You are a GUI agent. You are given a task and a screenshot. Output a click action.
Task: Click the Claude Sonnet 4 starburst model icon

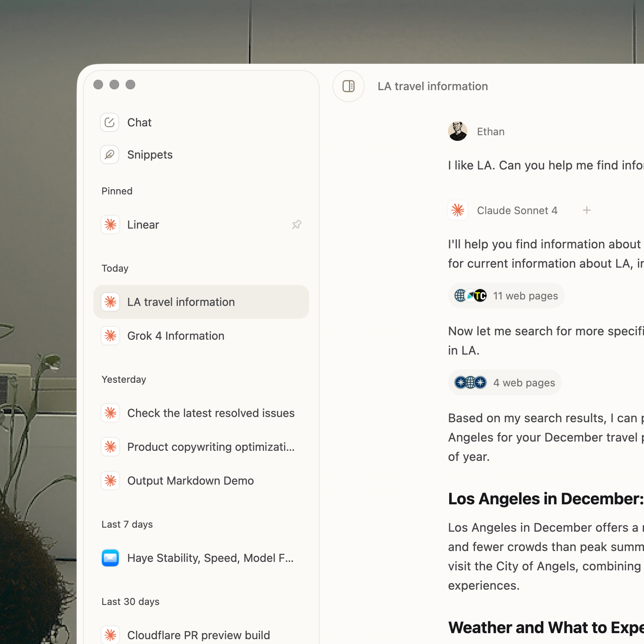pyautogui.click(x=458, y=210)
